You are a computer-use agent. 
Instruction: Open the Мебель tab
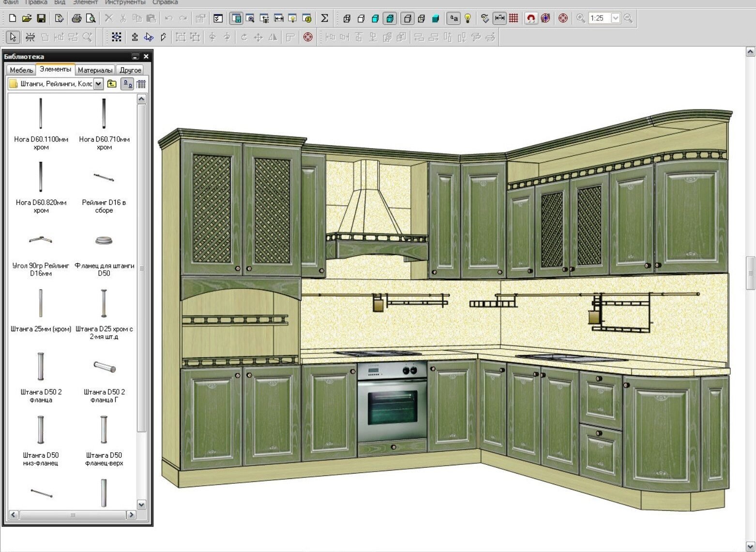[21, 70]
